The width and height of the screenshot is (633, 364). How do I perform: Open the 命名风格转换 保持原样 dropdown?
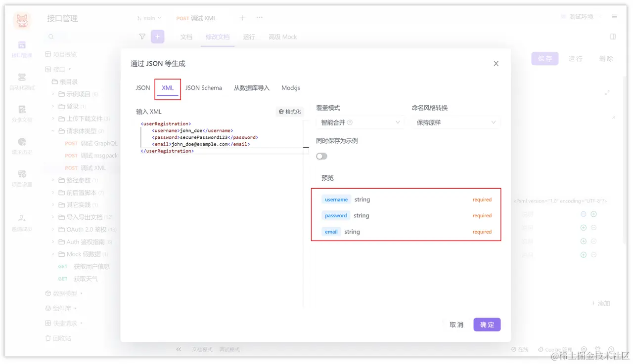tap(456, 122)
